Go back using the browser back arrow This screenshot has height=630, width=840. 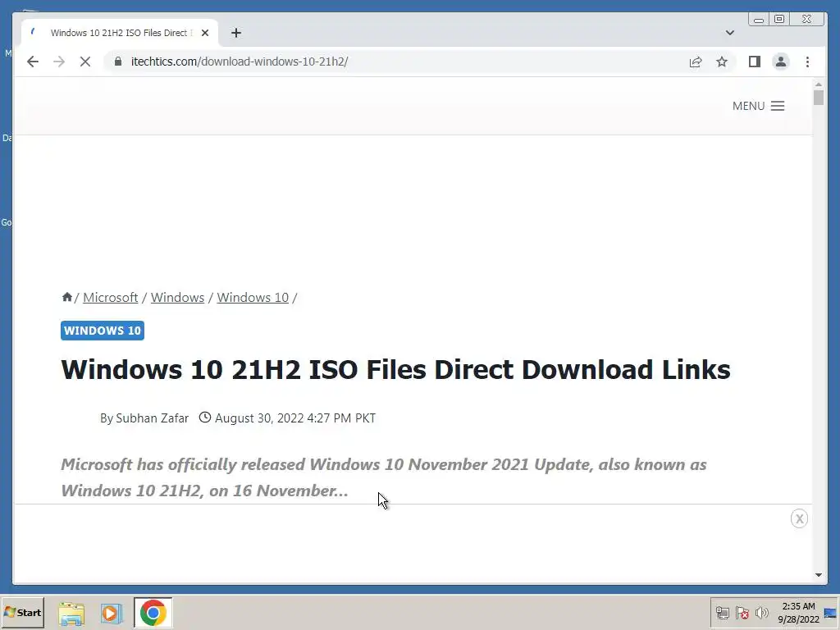tap(33, 62)
